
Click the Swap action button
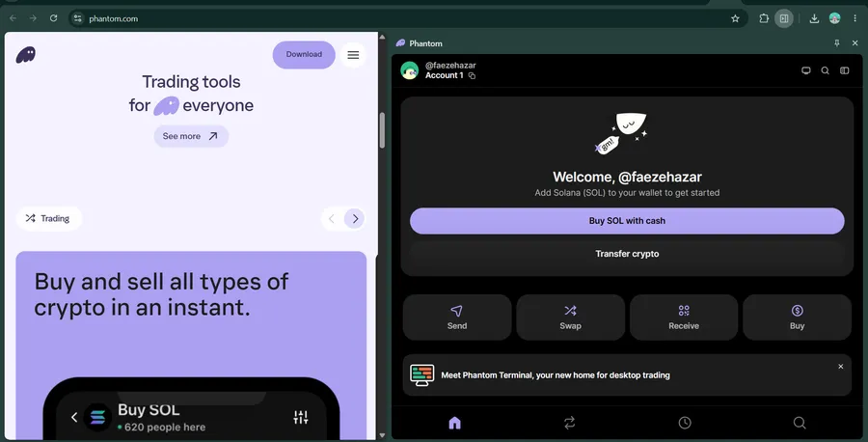(x=570, y=318)
